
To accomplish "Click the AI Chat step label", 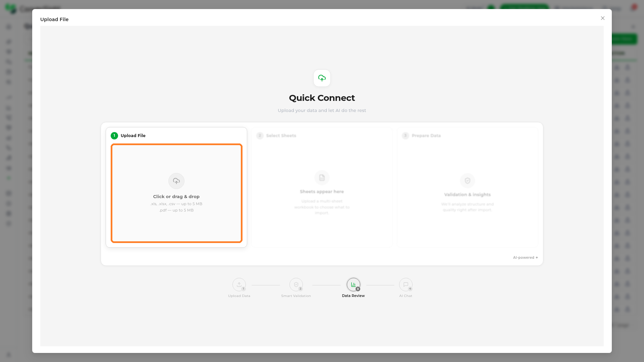I will tap(406, 296).
